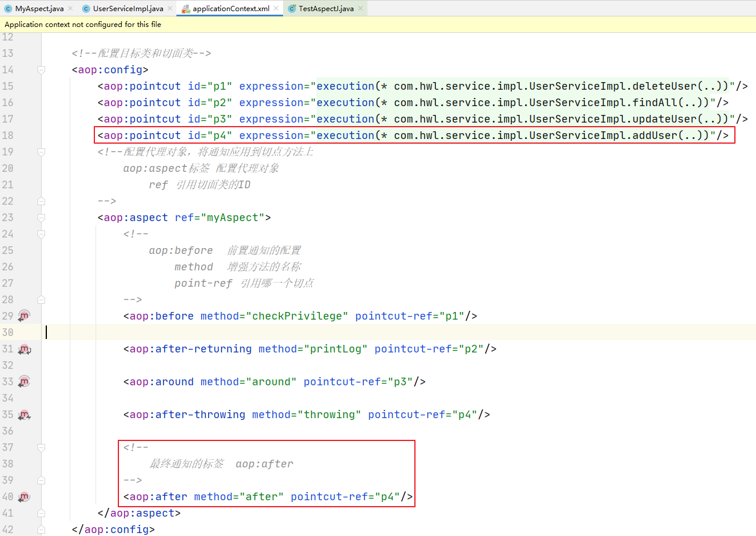Viewport: 756px width, 536px height.
Task: Fold the comment beginning on line 37
Action: [x=41, y=447]
